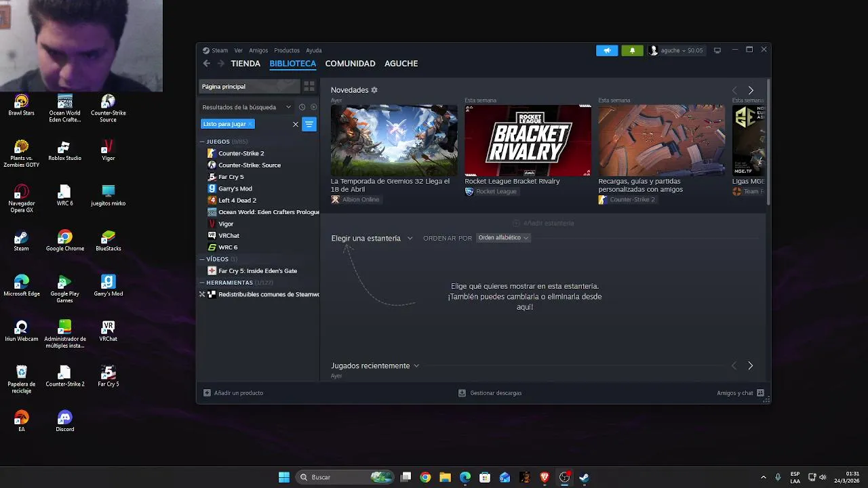This screenshot has width=868, height=488.
Task: Click the Albion Online game link
Action: (355, 199)
